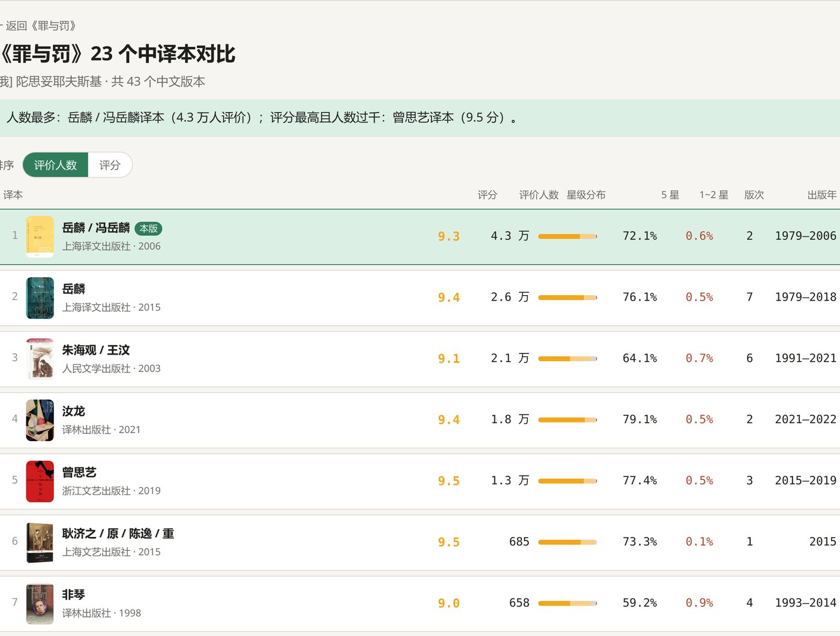840x636 pixels.
Task: Open 非琴 1998 book cover
Action: [x=40, y=604]
